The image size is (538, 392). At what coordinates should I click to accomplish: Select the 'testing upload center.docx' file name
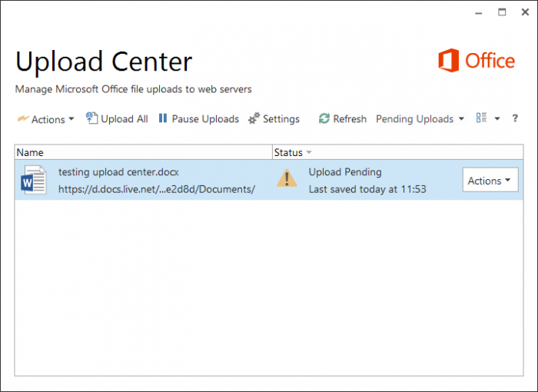click(x=118, y=172)
